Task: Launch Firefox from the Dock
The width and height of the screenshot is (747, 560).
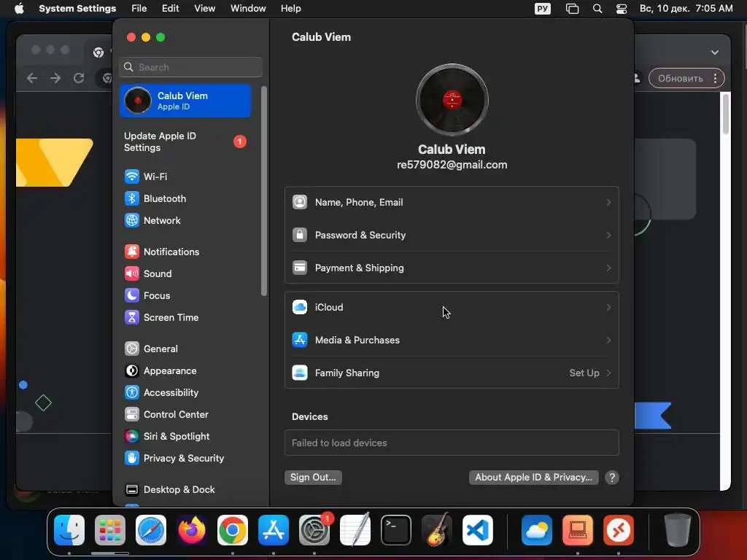Action: tap(192, 530)
